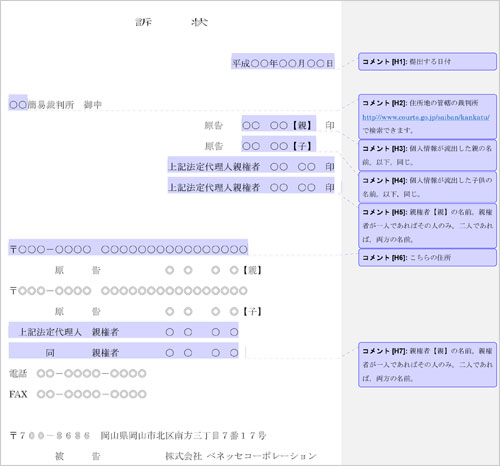Select comment H7 balloon text
This screenshot has width=500, height=466.
coord(427,365)
